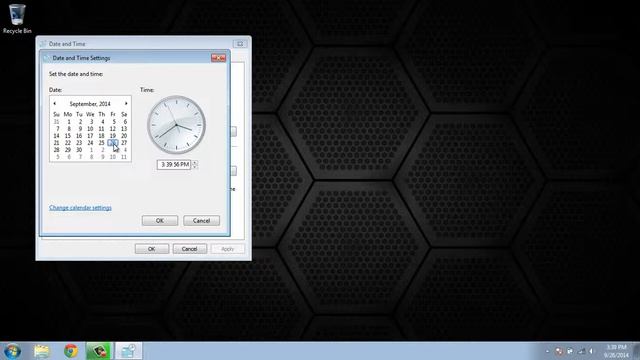This screenshot has height=360, width=640.
Task: Decrease time with the down spinner arrow
Action: click(195, 167)
